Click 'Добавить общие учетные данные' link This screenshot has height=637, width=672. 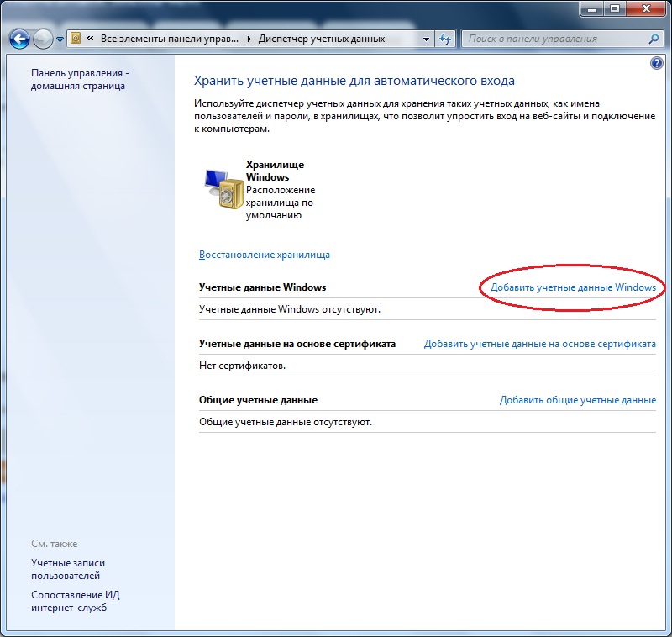(x=578, y=400)
